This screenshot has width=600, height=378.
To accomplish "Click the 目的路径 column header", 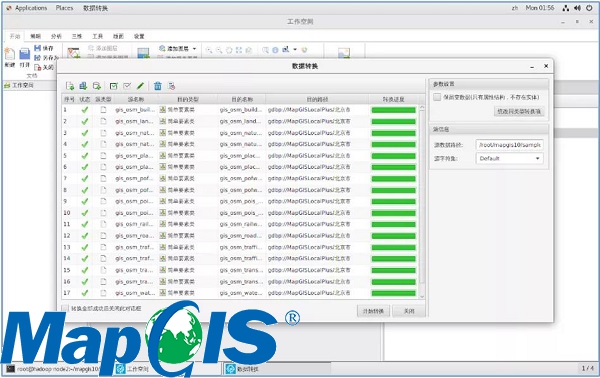I will pos(317,99).
